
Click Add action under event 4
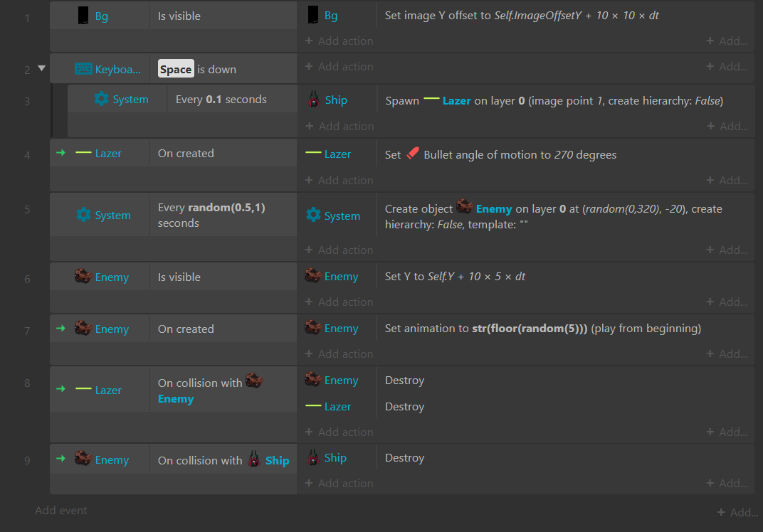click(x=340, y=181)
